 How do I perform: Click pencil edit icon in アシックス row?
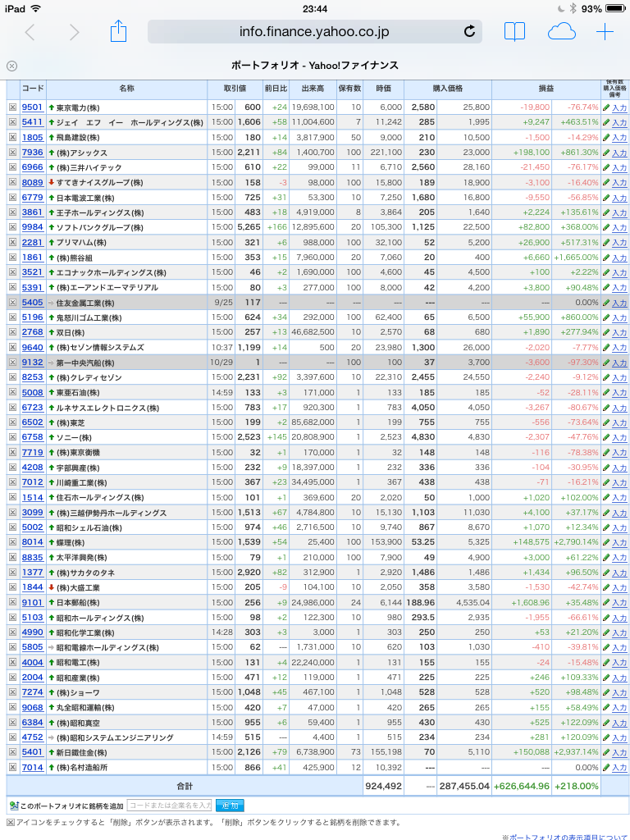pos(606,153)
